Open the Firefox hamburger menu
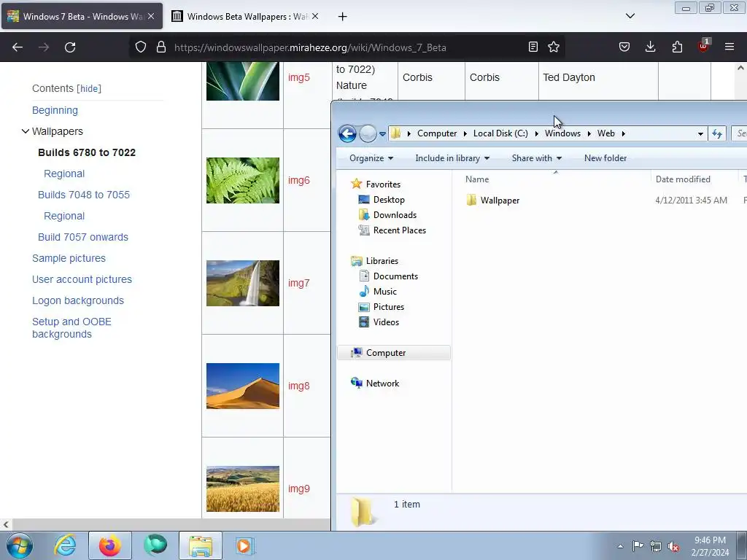This screenshot has width=747, height=560. pyautogui.click(x=729, y=47)
